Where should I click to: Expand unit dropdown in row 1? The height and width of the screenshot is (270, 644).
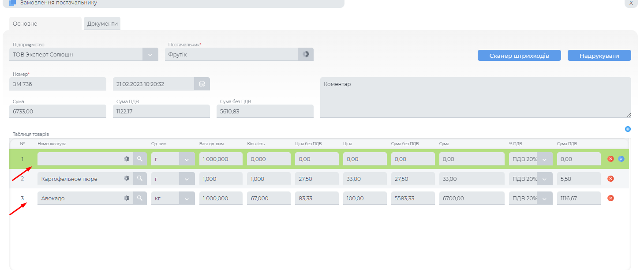coord(187,159)
